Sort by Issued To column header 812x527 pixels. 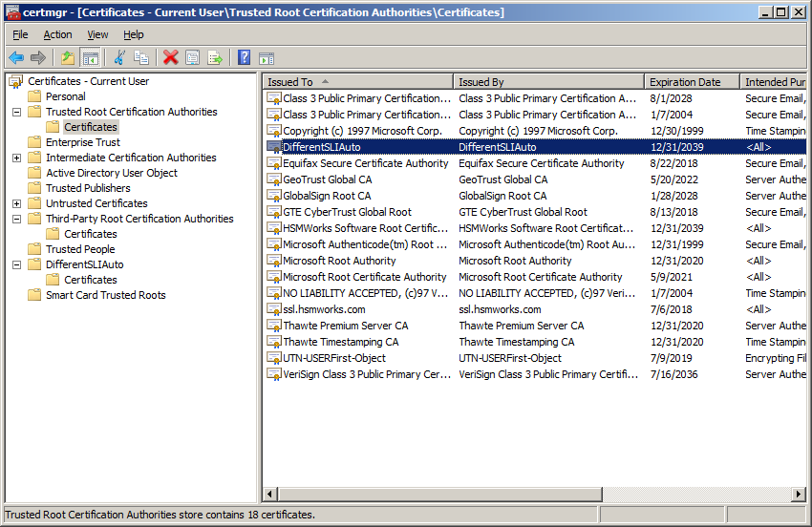[358, 82]
